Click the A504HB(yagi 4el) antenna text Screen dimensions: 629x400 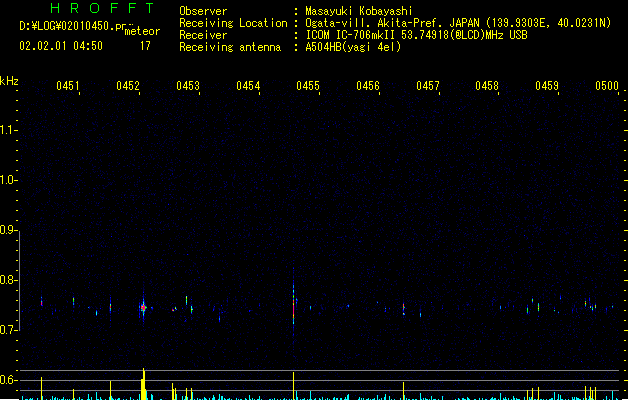[x=353, y=47]
